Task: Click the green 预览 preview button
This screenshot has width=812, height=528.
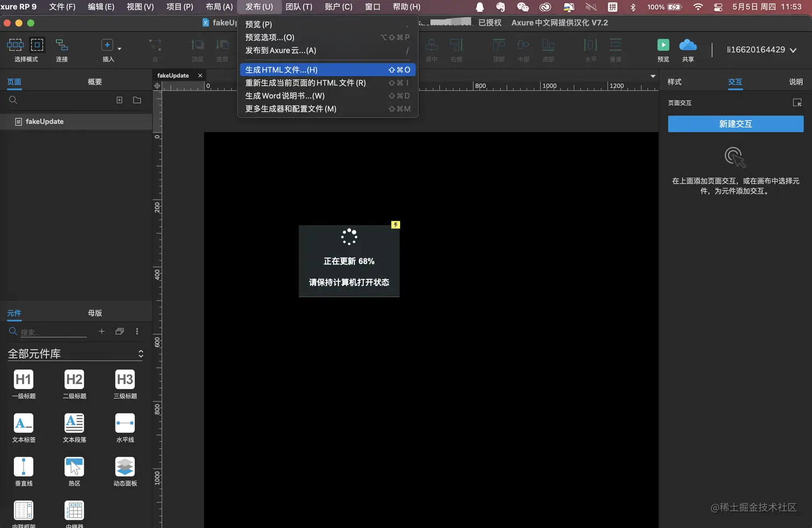Action: (x=663, y=45)
